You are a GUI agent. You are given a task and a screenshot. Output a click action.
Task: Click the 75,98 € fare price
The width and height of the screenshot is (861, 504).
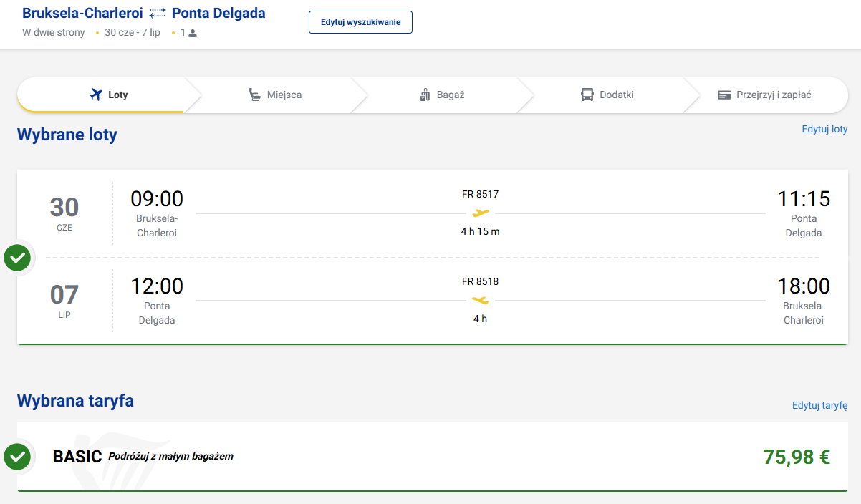click(797, 457)
